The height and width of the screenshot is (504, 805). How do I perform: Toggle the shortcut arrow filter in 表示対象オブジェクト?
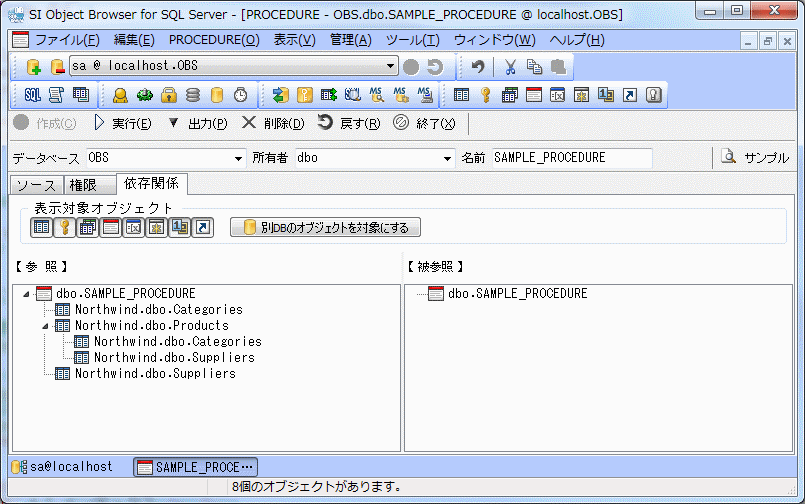[x=202, y=227]
